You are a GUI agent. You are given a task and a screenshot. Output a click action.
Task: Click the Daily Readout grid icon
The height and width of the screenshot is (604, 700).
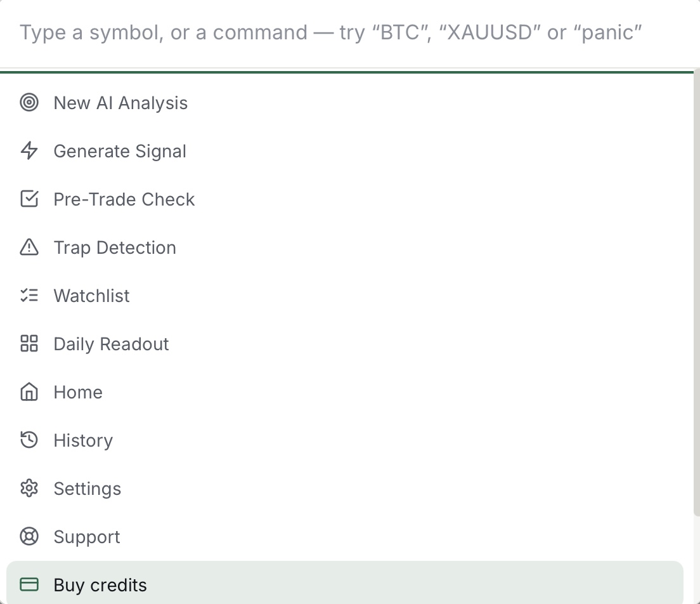29,343
